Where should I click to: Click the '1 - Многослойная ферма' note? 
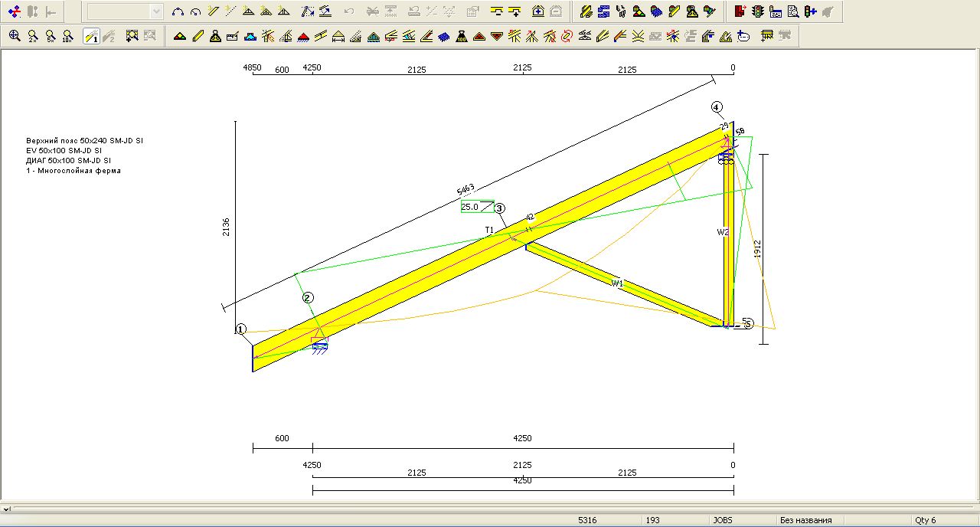73,171
